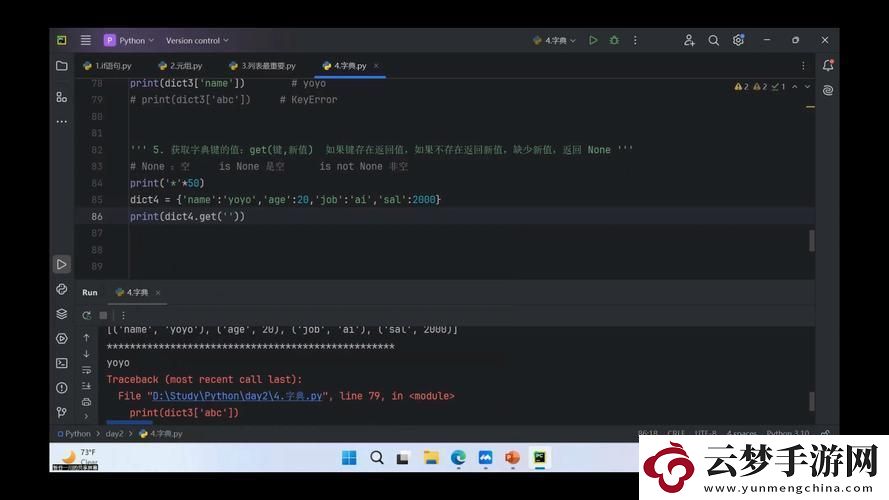Image resolution: width=889 pixels, height=500 pixels.
Task: Jump up the stack trace
Action: [x=86, y=337]
